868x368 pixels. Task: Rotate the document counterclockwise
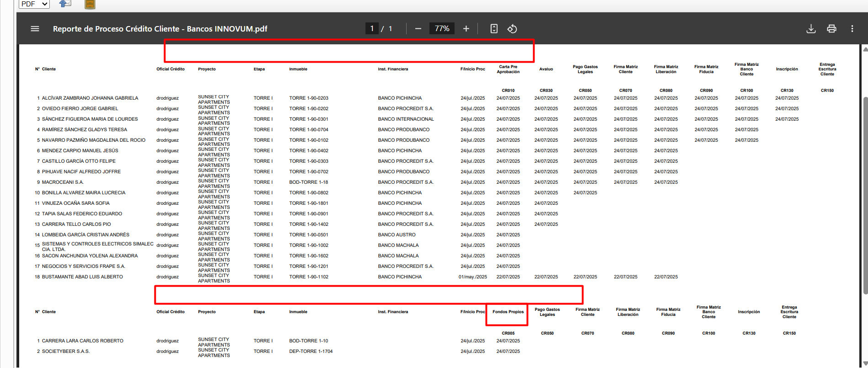512,29
